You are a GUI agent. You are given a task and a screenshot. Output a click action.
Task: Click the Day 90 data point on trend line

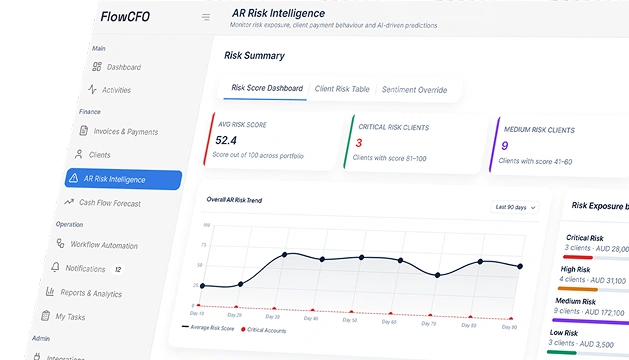[520, 266]
